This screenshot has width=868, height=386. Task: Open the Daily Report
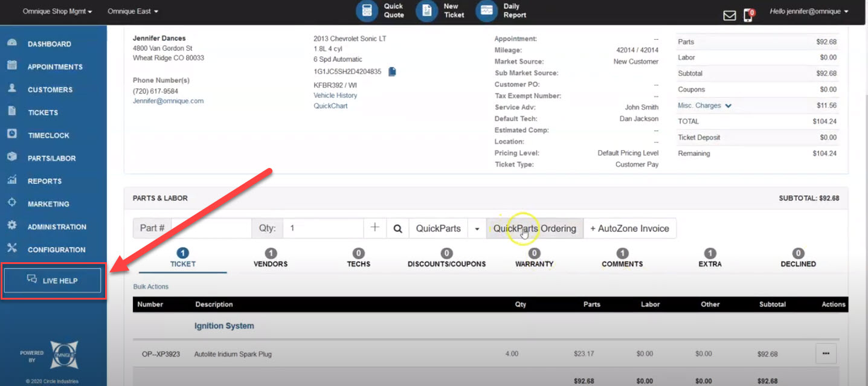(500, 11)
